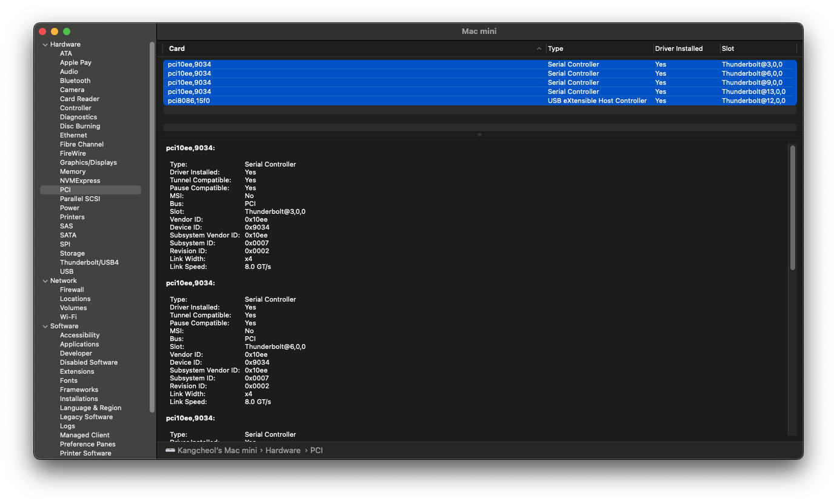Open NVMExpress in the Hardware list
Screen dimensions: 837x504
(80, 181)
